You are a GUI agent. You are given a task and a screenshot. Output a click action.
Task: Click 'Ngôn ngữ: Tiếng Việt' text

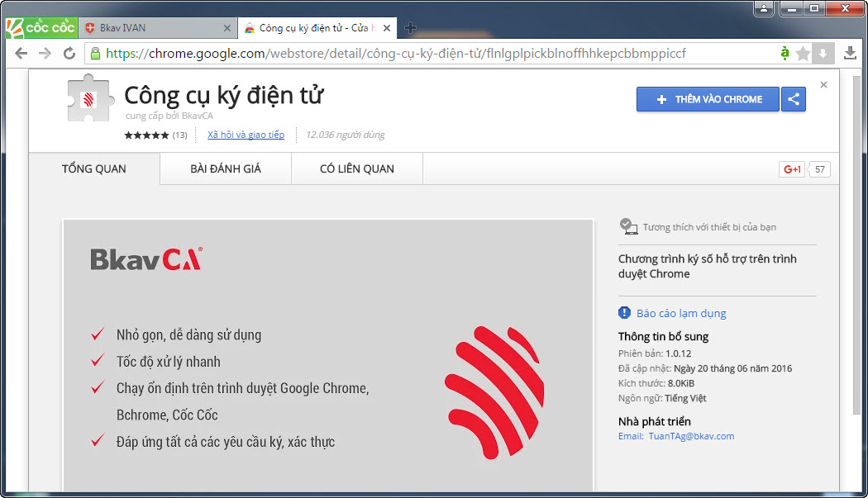coord(662,398)
